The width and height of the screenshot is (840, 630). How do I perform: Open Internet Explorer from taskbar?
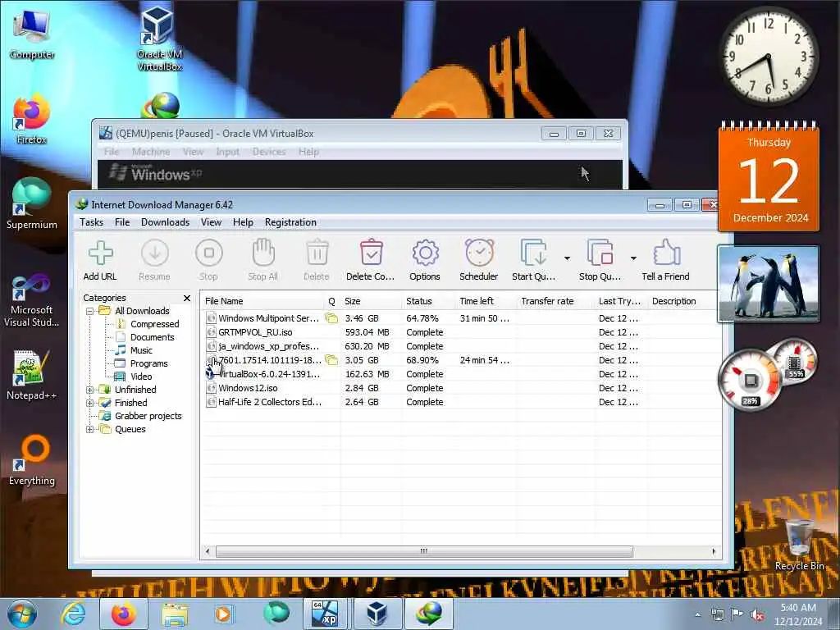pyautogui.click(x=73, y=614)
